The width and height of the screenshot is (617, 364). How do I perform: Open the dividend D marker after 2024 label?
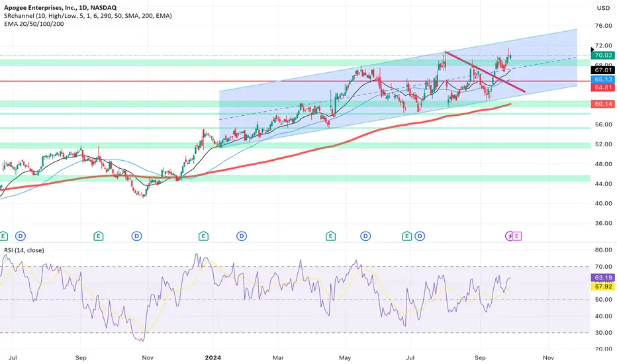point(241,236)
